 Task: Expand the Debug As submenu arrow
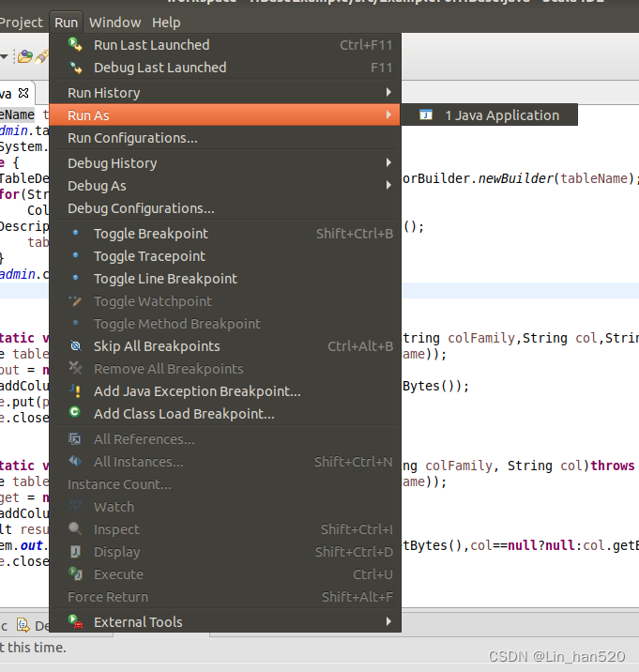pyautogui.click(x=388, y=185)
